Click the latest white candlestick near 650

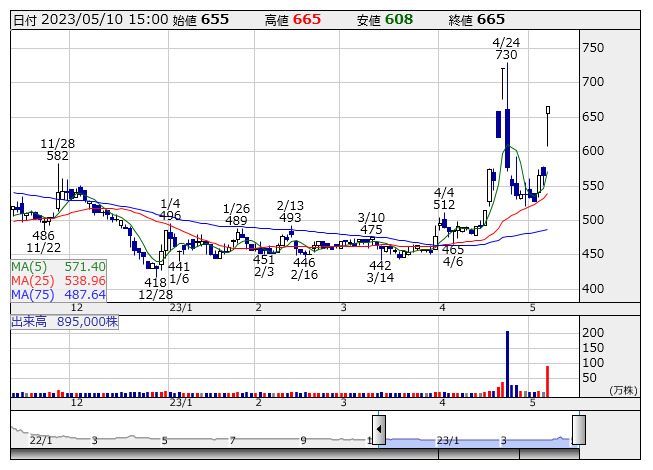click(548, 110)
